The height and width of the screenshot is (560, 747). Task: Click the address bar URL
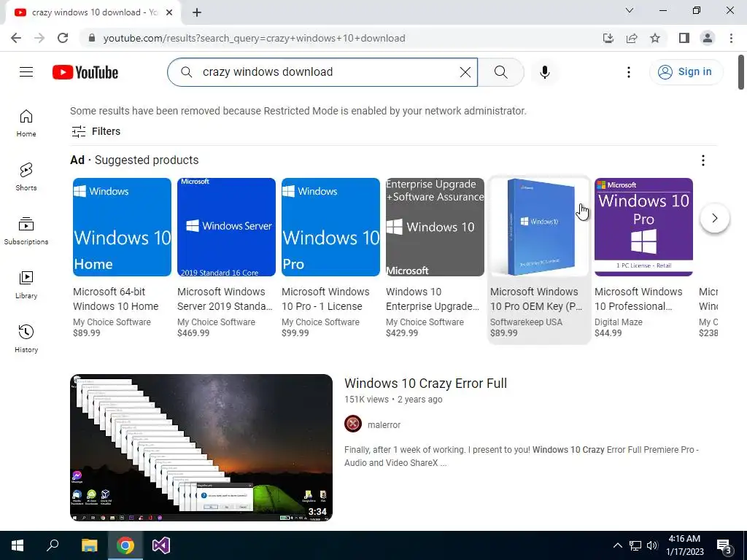click(255, 38)
